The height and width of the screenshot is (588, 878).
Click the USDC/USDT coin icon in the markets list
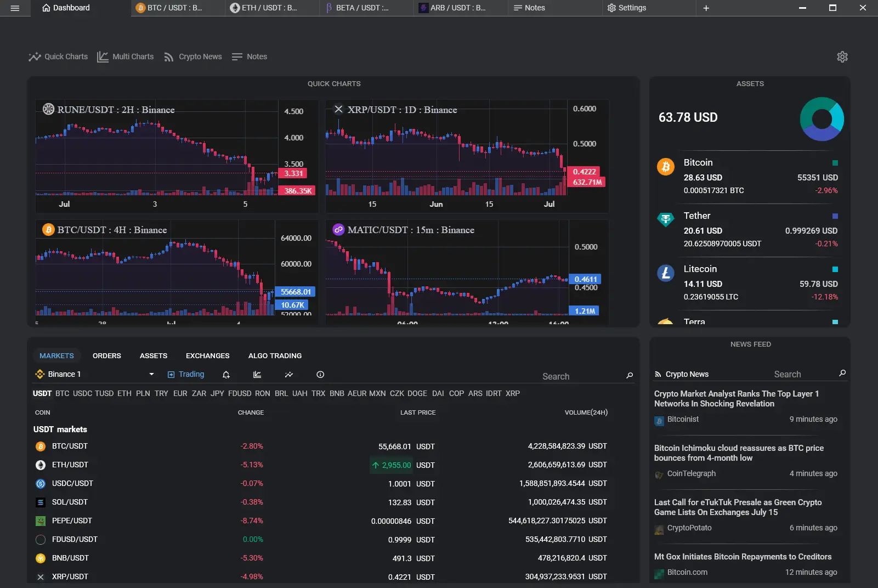pyautogui.click(x=41, y=484)
